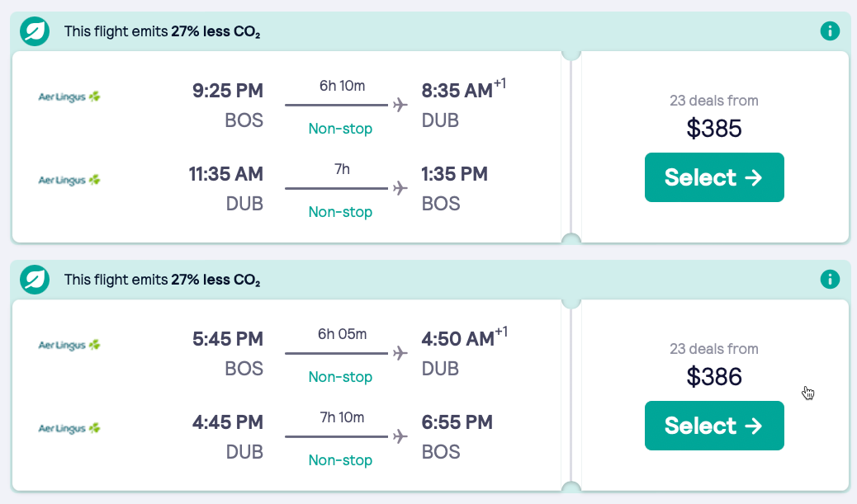The height and width of the screenshot is (504, 857).
Task: Open the emissions info icon on the second card
Action: pyautogui.click(x=830, y=279)
